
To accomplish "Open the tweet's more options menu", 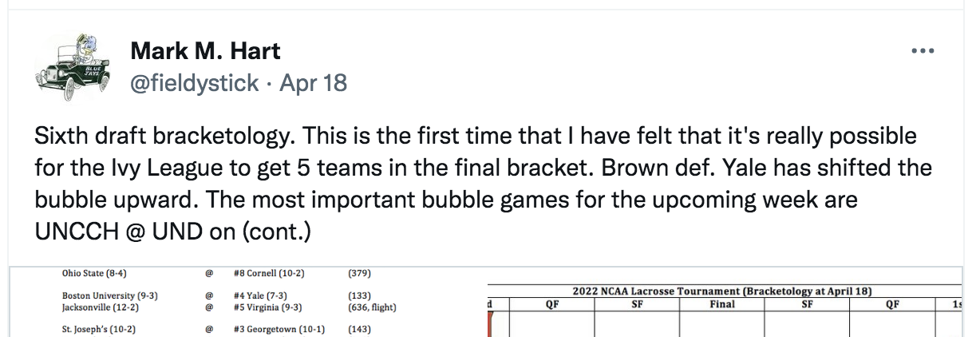I will point(923,51).
